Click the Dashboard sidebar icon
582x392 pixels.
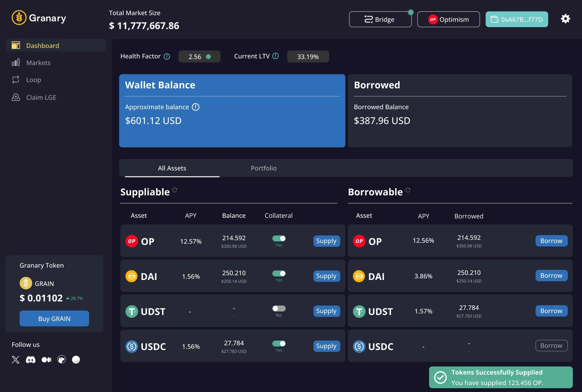(16, 45)
